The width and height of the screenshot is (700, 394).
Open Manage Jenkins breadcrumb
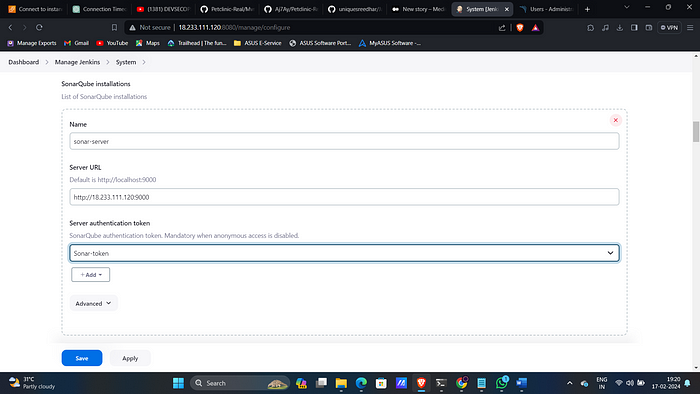pos(77,62)
